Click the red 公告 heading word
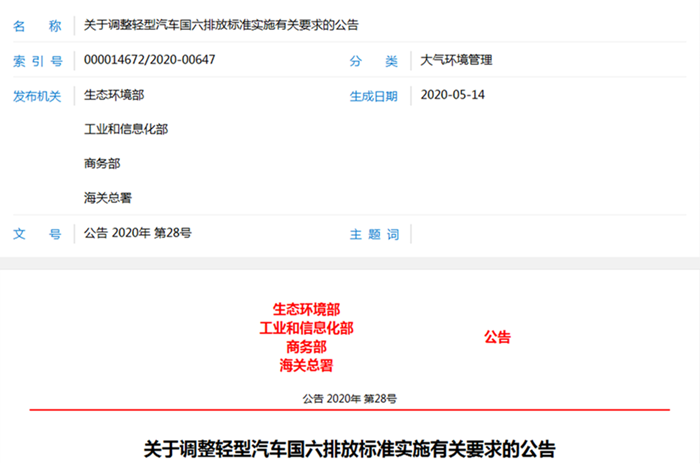The width and height of the screenshot is (700, 464). (497, 338)
